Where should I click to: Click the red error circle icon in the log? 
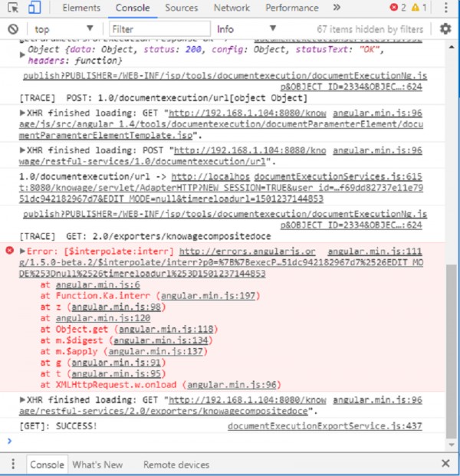[x=10, y=251]
